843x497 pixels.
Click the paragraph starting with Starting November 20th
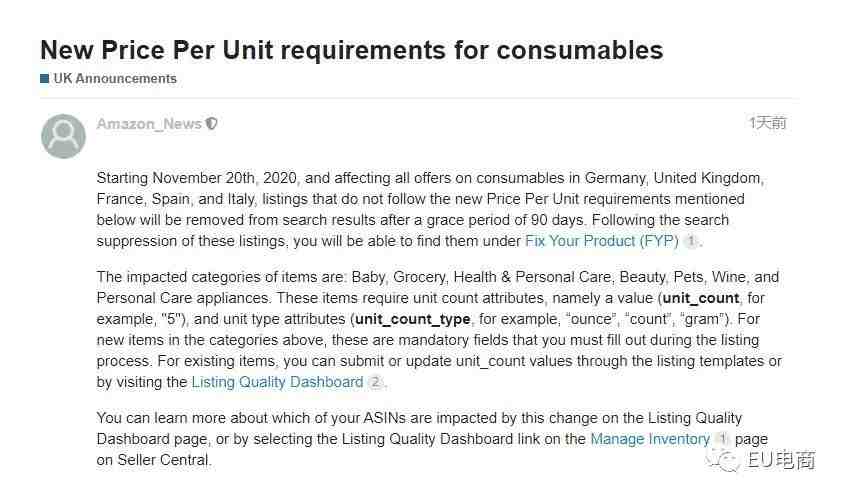(431, 209)
